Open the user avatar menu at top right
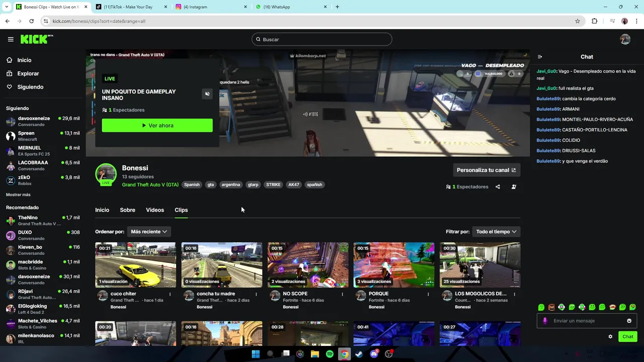The image size is (644, 362). [625, 39]
